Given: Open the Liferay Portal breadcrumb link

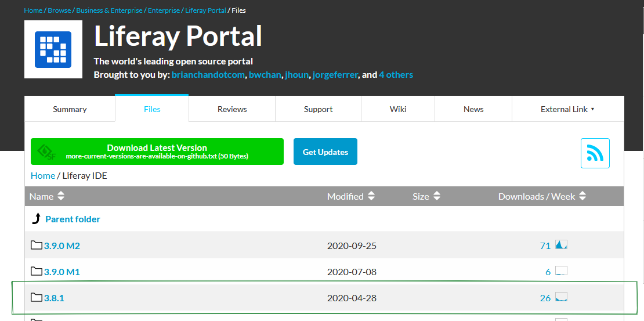Looking at the screenshot, I should [x=205, y=10].
